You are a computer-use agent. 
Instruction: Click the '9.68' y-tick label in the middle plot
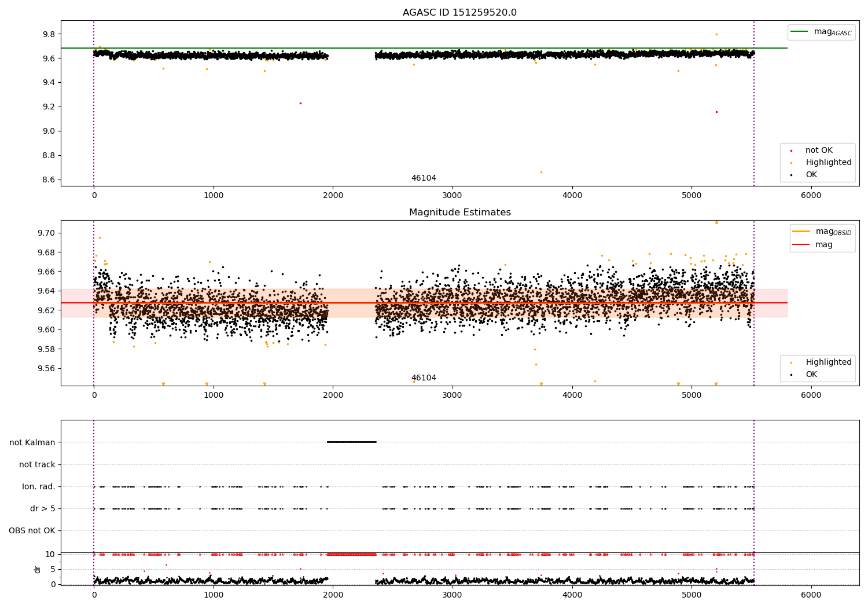click(x=46, y=252)
